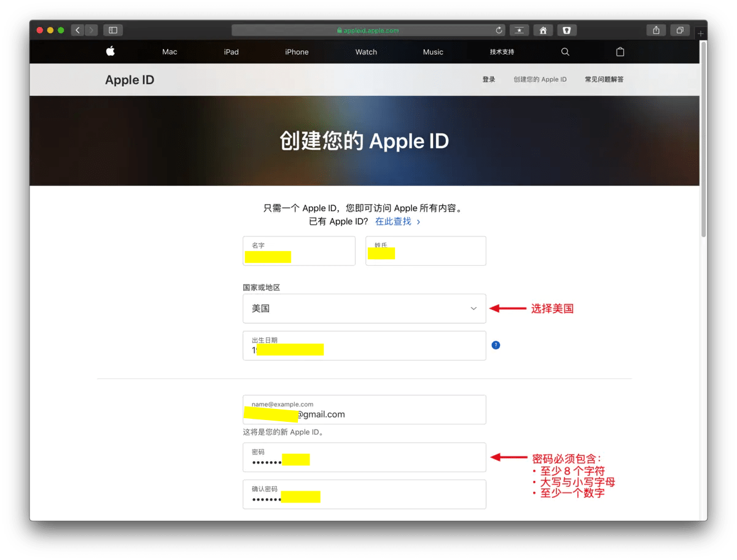The width and height of the screenshot is (737, 560).
Task: Click the 名字 first name field
Action: click(299, 251)
